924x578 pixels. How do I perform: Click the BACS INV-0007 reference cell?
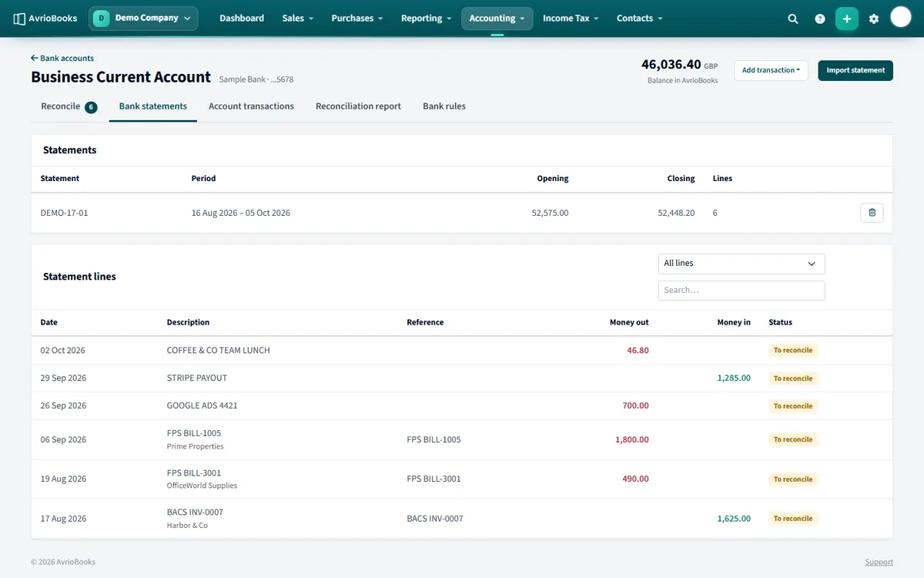point(435,519)
